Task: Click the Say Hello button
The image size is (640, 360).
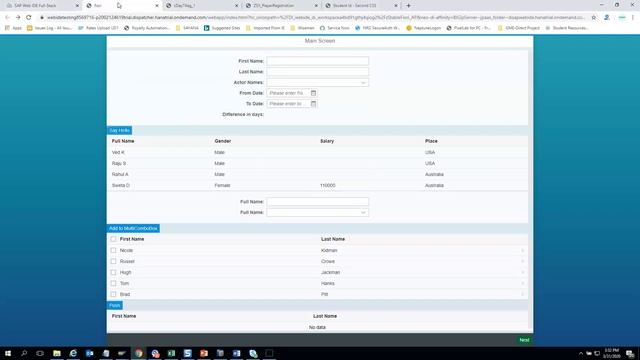Action: [119, 130]
